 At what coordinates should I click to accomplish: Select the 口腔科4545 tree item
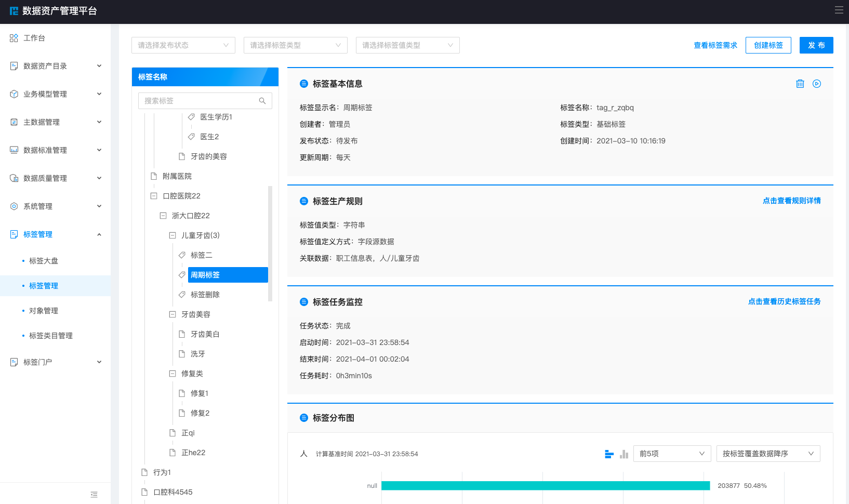point(173,492)
